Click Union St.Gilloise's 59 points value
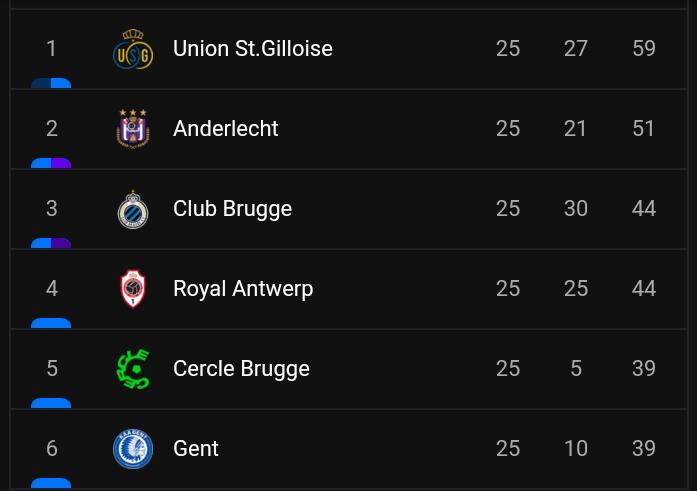Viewport: 697px width, 491px height. pyautogui.click(x=644, y=48)
